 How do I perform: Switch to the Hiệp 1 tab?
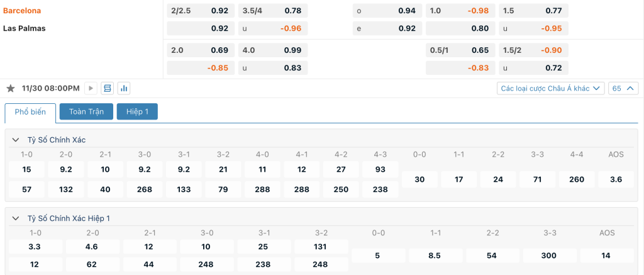137,111
